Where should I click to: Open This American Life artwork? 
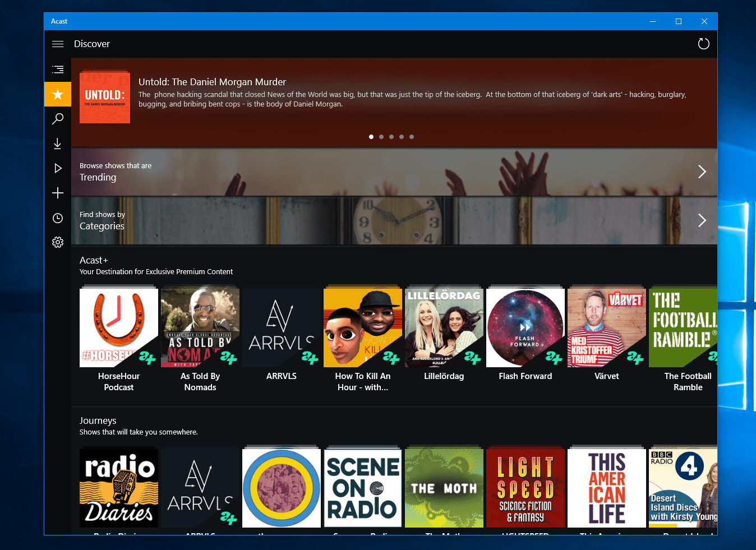(x=607, y=488)
